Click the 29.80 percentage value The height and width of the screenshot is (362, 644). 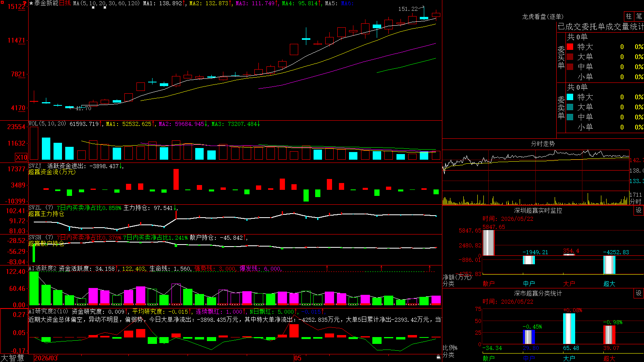point(531,348)
